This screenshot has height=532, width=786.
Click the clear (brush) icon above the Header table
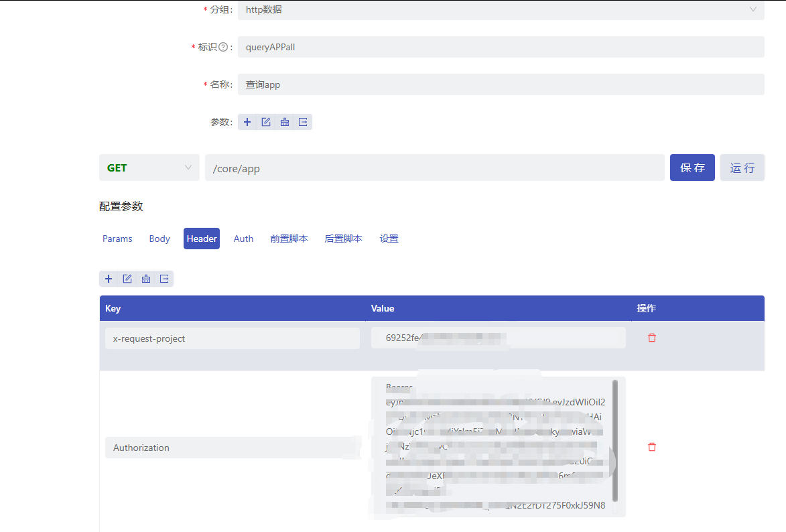tap(146, 279)
